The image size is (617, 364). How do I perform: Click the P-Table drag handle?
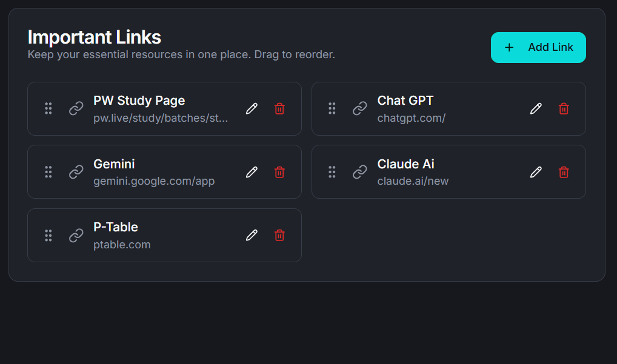pyautogui.click(x=48, y=235)
